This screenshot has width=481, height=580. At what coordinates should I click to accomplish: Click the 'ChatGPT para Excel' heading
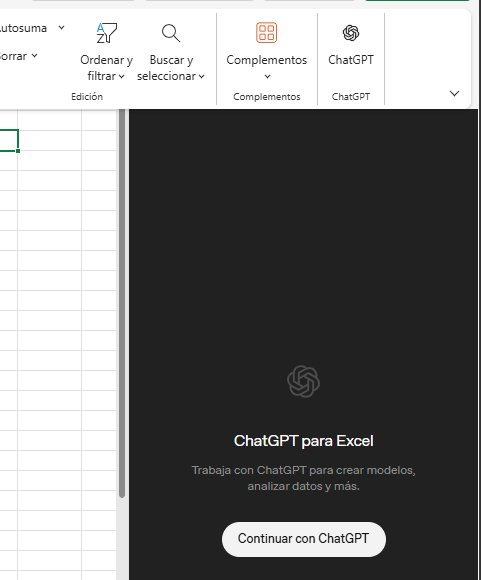tap(304, 441)
